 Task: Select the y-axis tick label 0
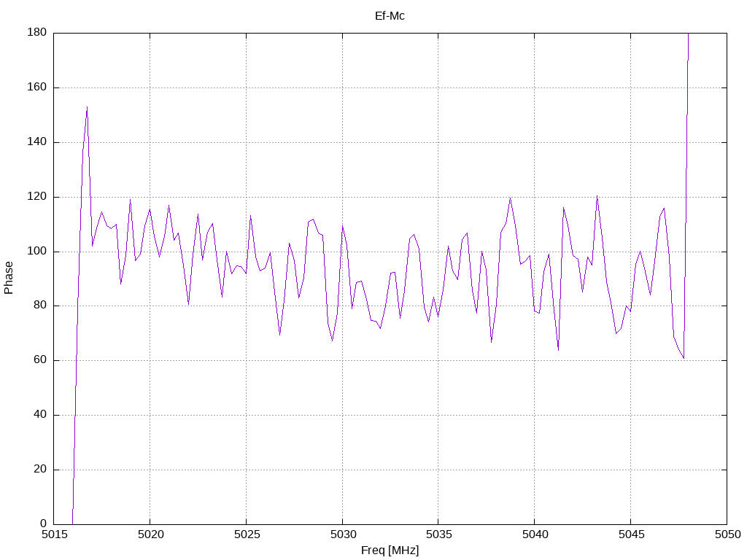43,524
